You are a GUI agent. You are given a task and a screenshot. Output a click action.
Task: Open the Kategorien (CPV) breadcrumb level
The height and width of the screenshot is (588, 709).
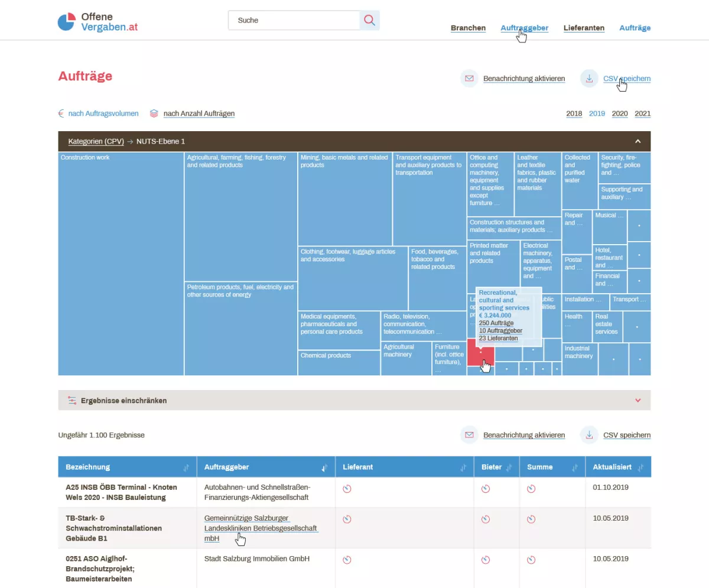pyautogui.click(x=96, y=141)
